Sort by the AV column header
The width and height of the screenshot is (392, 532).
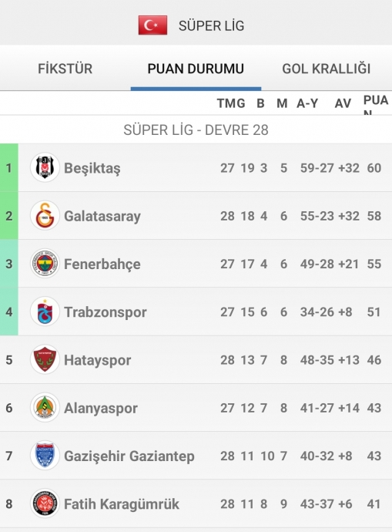click(343, 103)
